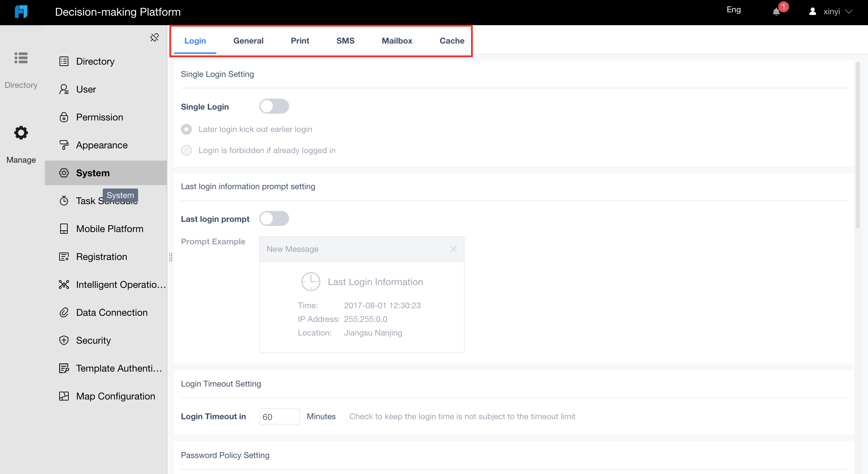Enable the Last login prompt toggle
Image resolution: width=868 pixels, height=474 pixels.
coord(274,218)
